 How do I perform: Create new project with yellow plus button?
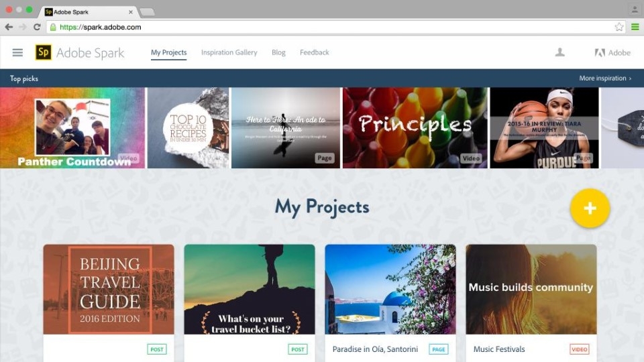(x=590, y=208)
